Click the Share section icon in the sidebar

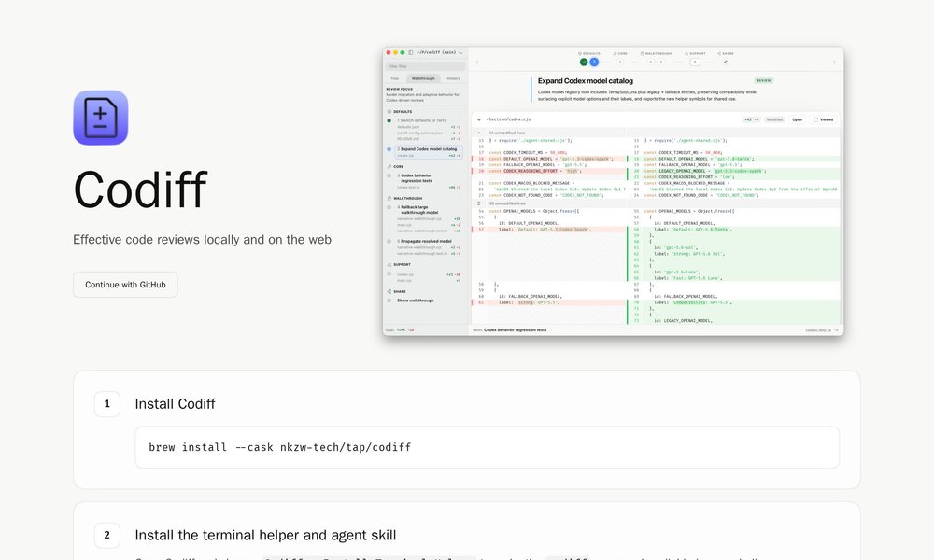pos(389,291)
